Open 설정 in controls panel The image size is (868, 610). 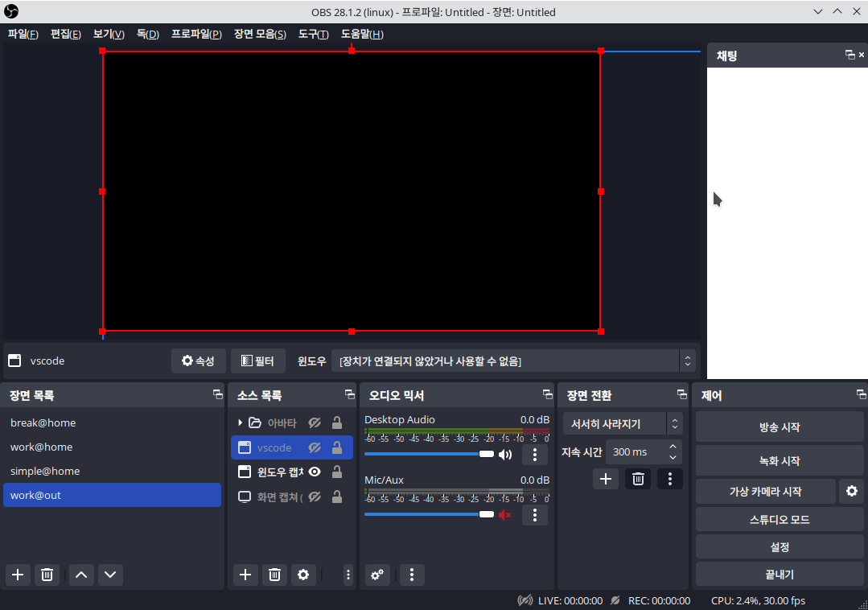(x=780, y=547)
